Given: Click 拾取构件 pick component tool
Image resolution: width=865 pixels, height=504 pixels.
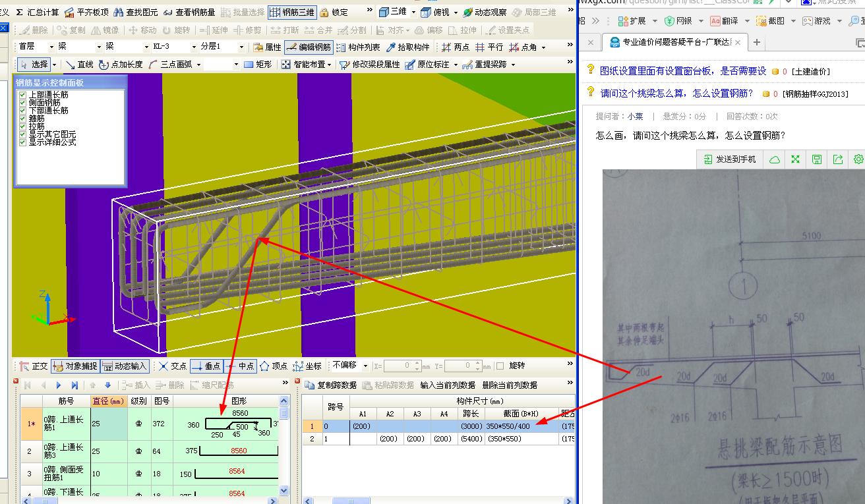Looking at the screenshot, I should (407, 47).
